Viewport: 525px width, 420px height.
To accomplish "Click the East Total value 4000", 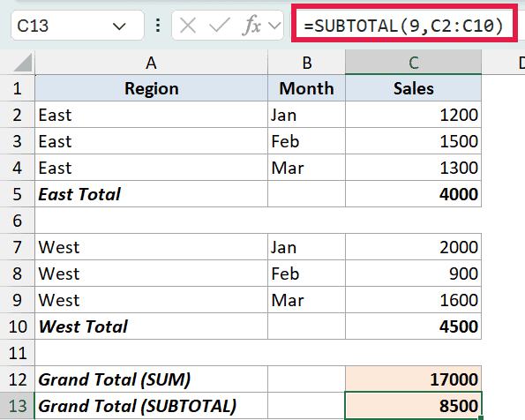I will (414, 194).
